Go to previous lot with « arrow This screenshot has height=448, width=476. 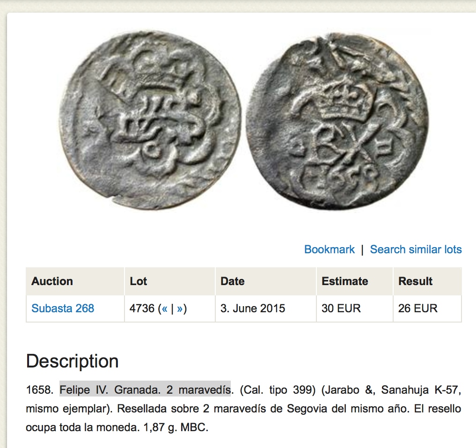pyautogui.click(x=165, y=308)
